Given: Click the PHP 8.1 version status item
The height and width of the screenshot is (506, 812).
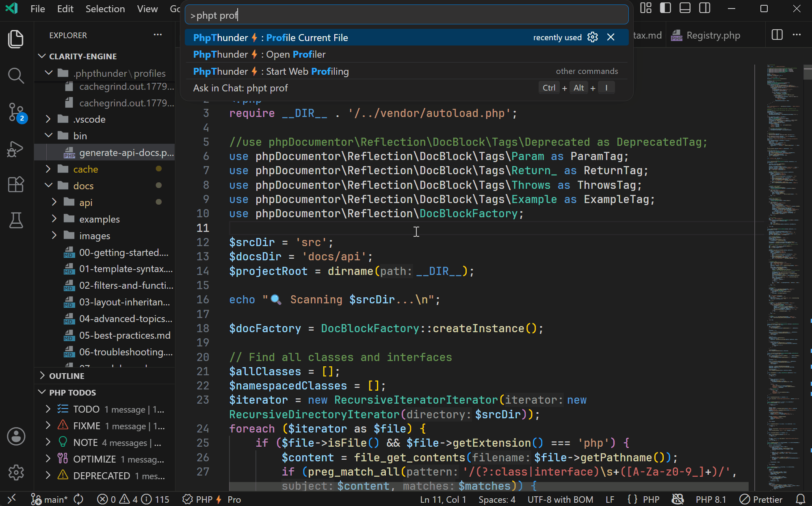Looking at the screenshot, I should coord(711,499).
